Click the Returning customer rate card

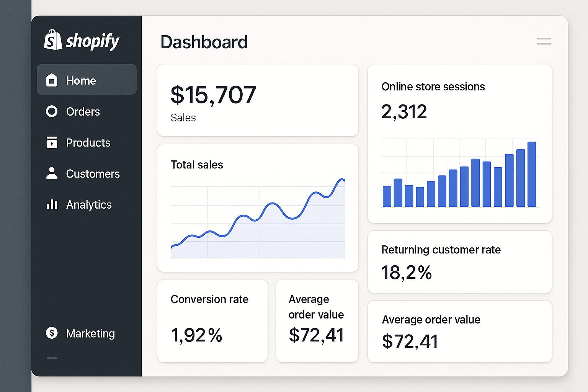(459, 261)
